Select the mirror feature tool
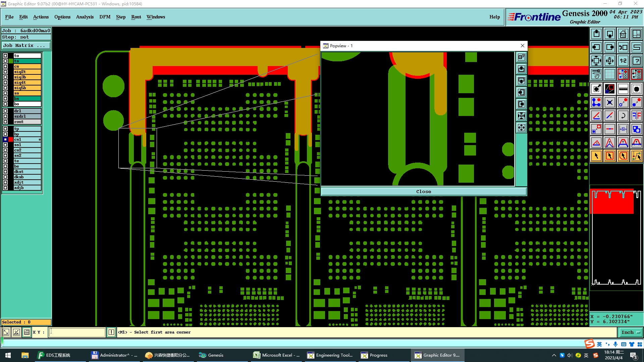The width and height of the screenshot is (644, 362). [636, 116]
